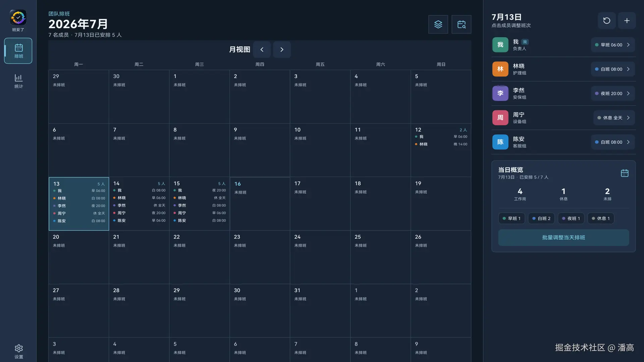Click the 团队排班 breadcrumb label

59,14
